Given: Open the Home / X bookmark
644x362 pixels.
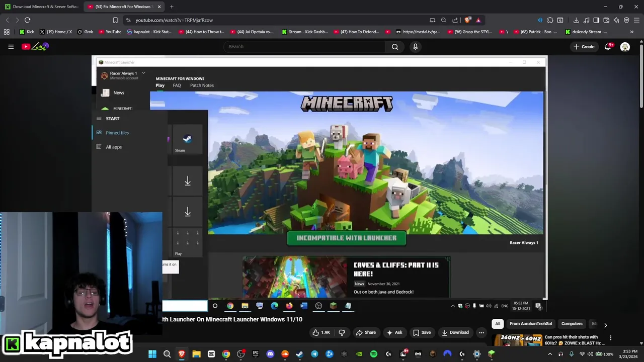Looking at the screenshot, I should tap(56, 32).
